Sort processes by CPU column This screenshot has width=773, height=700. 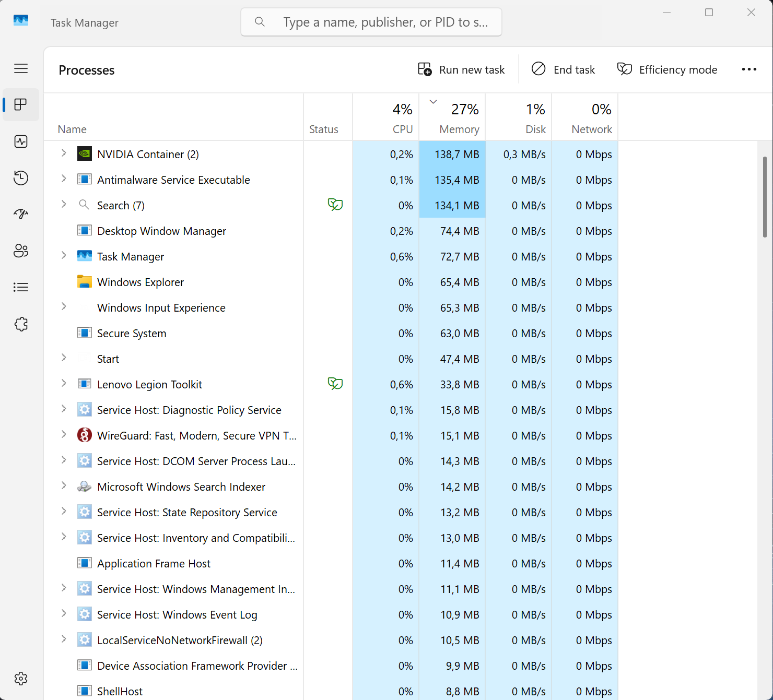[386, 117]
